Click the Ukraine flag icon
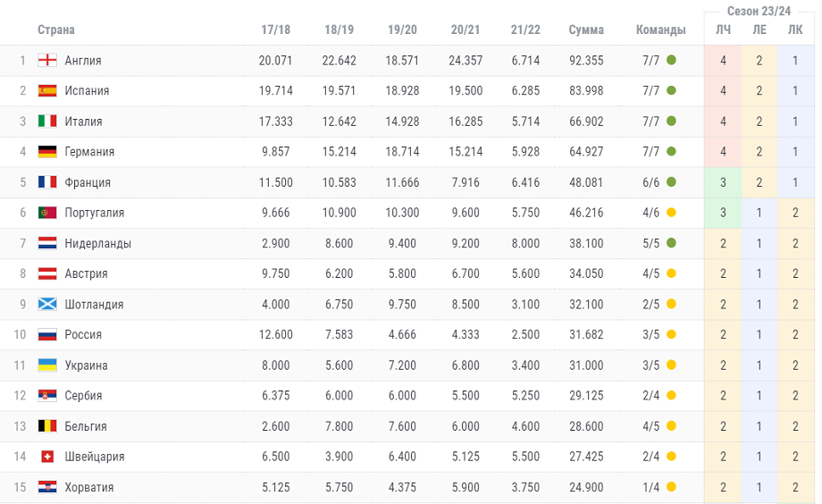Viewport: 822px width, 504px height. point(47,365)
